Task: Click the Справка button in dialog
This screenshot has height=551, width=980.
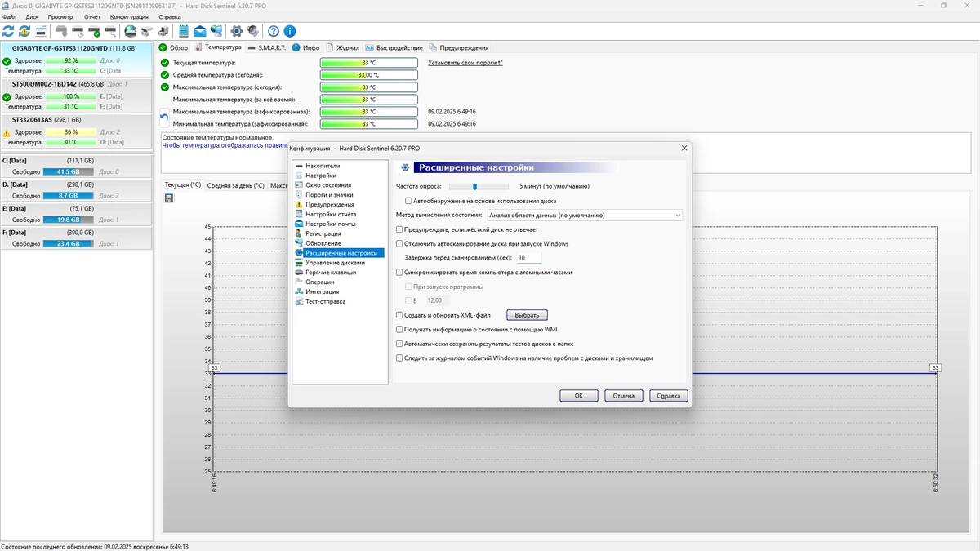Action: click(669, 396)
